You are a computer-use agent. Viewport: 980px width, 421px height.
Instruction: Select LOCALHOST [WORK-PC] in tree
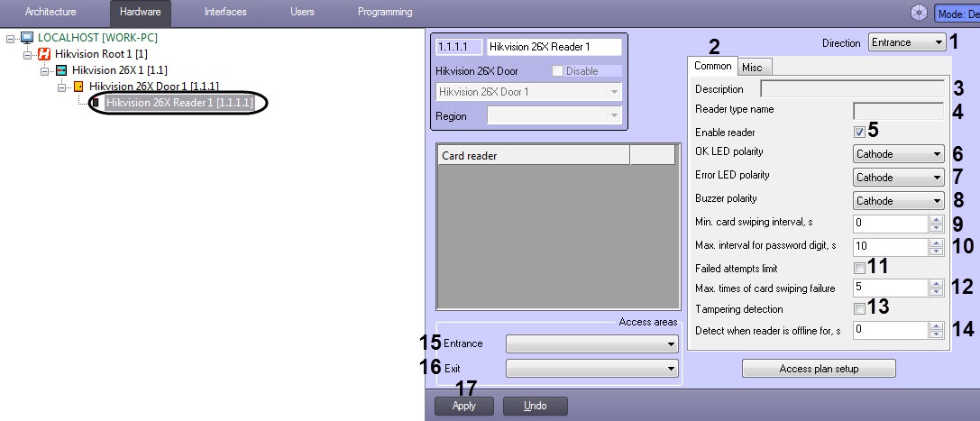click(97, 38)
